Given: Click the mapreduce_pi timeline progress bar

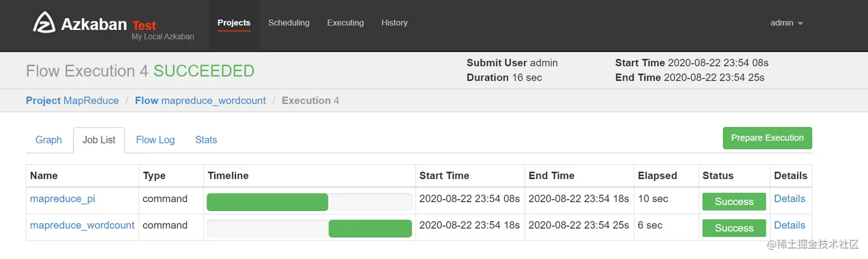Looking at the screenshot, I should [268, 202].
